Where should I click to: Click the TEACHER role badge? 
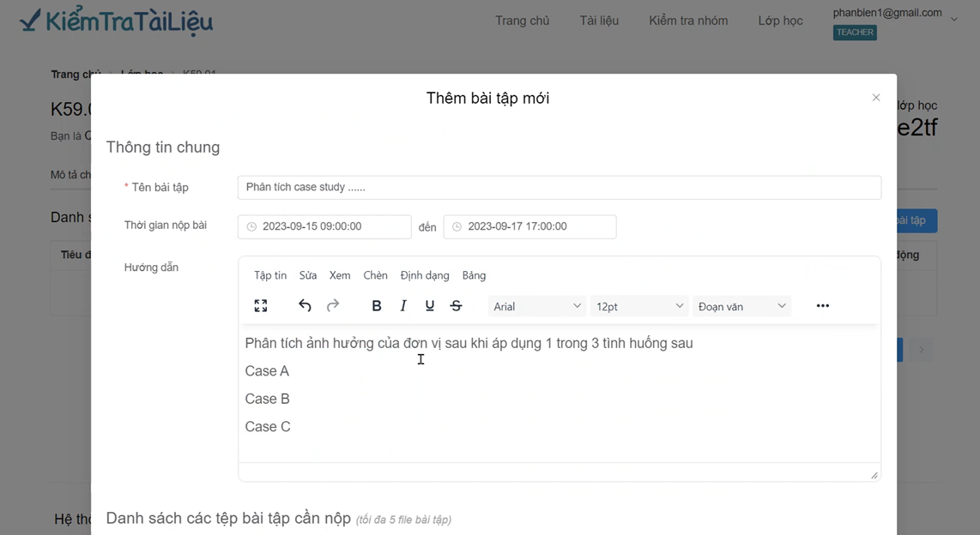[855, 33]
